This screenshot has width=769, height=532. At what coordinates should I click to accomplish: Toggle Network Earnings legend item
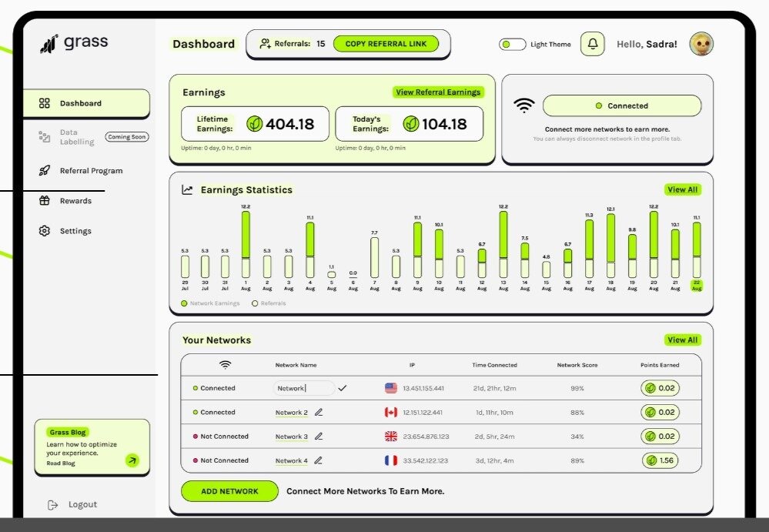coord(210,303)
